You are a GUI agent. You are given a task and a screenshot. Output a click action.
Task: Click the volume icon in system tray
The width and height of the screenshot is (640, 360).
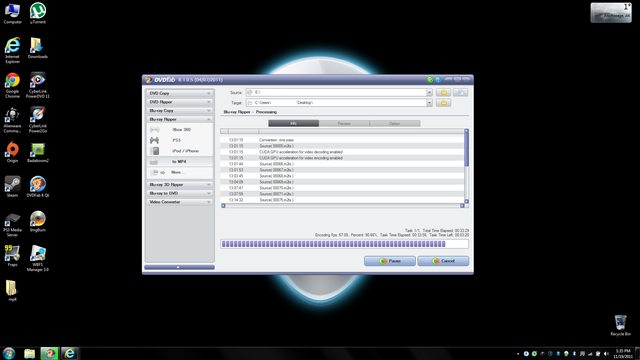coord(606,354)
